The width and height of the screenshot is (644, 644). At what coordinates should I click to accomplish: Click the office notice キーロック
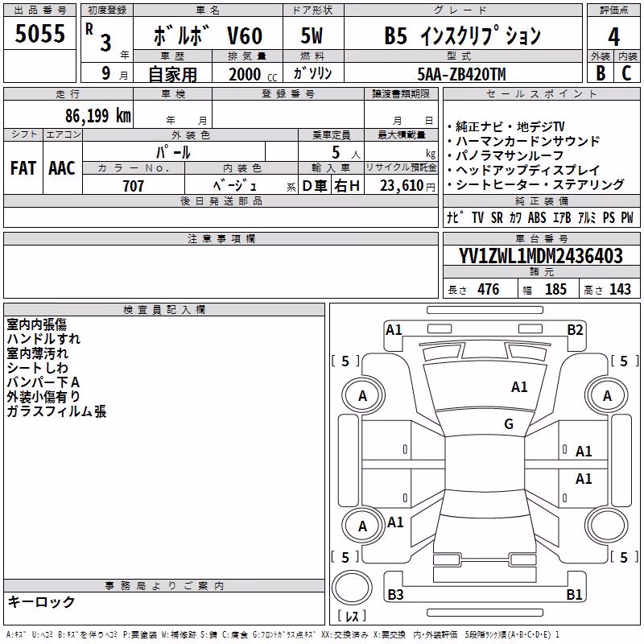pos(41,601)
